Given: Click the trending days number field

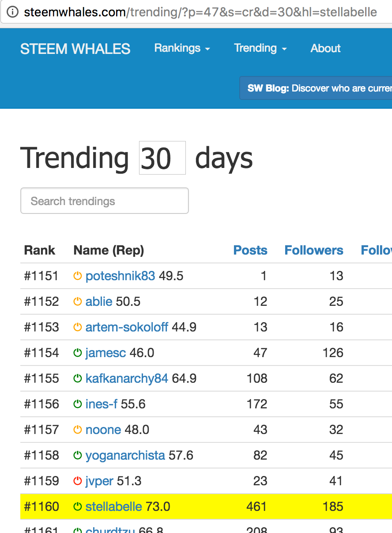Looking at the screenshot, I should point(162,158).
